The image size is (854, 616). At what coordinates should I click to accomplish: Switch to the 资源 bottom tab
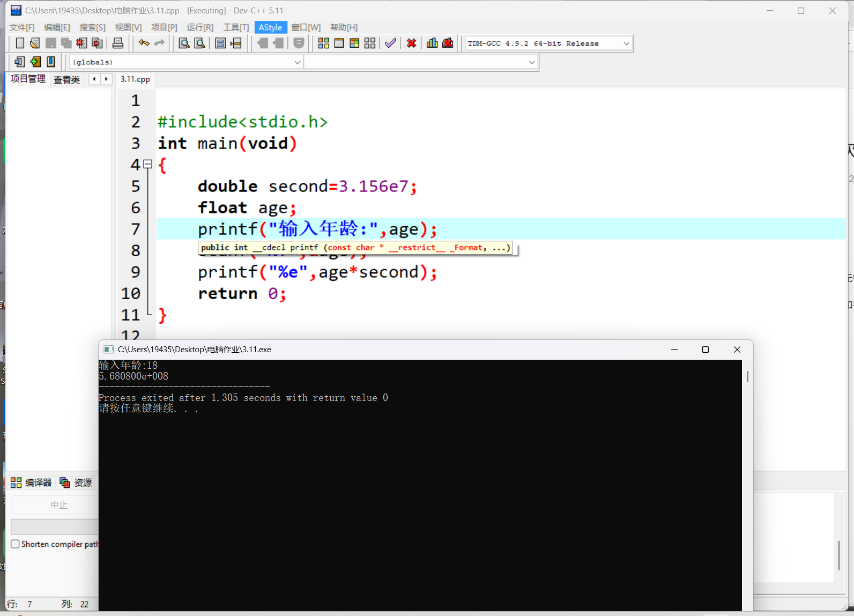(x=76, y=483)
